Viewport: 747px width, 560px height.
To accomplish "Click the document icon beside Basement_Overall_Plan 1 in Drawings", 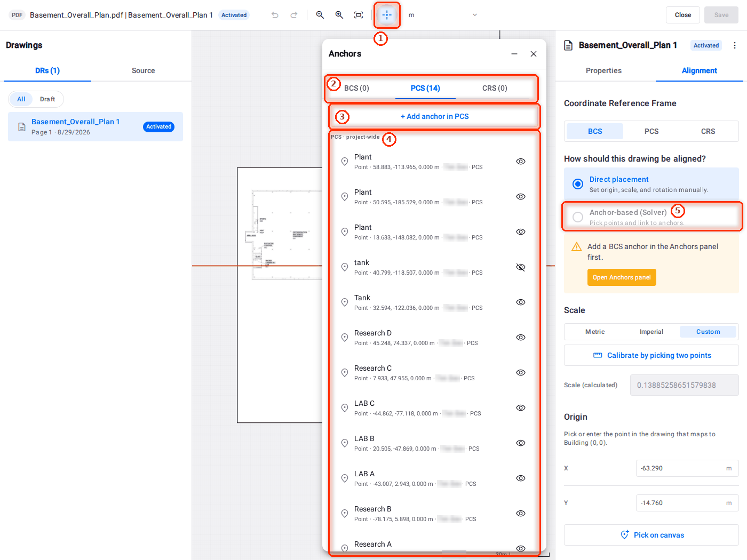I will click(x=22, y=127).
